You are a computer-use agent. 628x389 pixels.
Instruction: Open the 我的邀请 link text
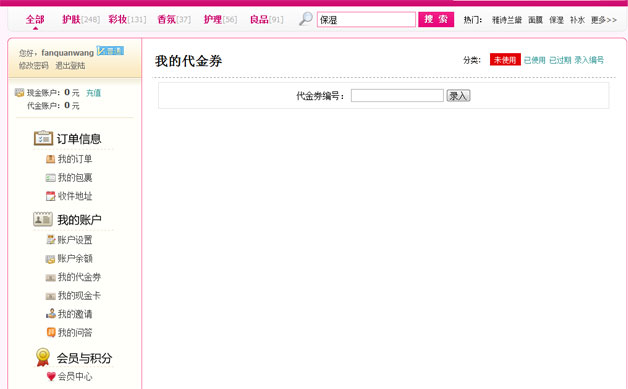point(75,314)
